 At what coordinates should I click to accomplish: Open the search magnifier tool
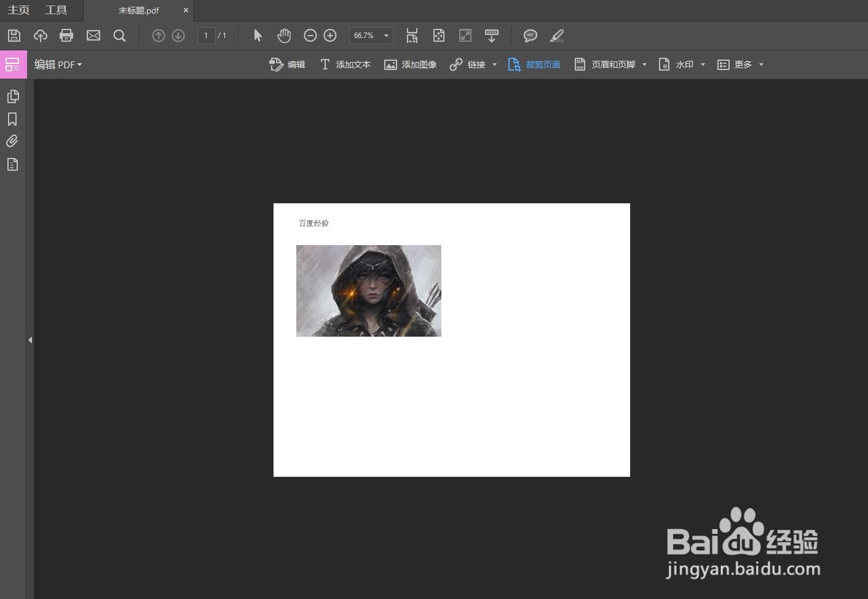[x=120, y=36]
